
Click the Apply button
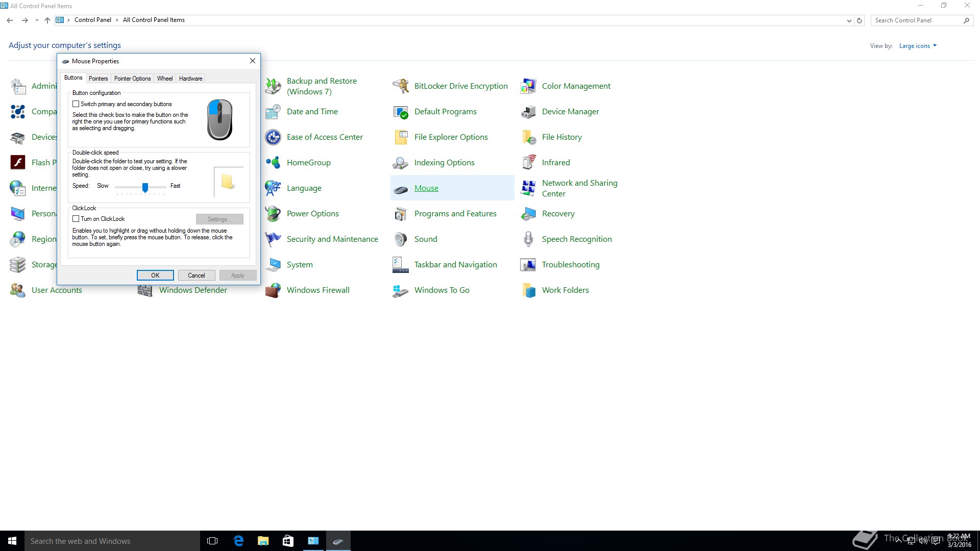pos(238,275)
